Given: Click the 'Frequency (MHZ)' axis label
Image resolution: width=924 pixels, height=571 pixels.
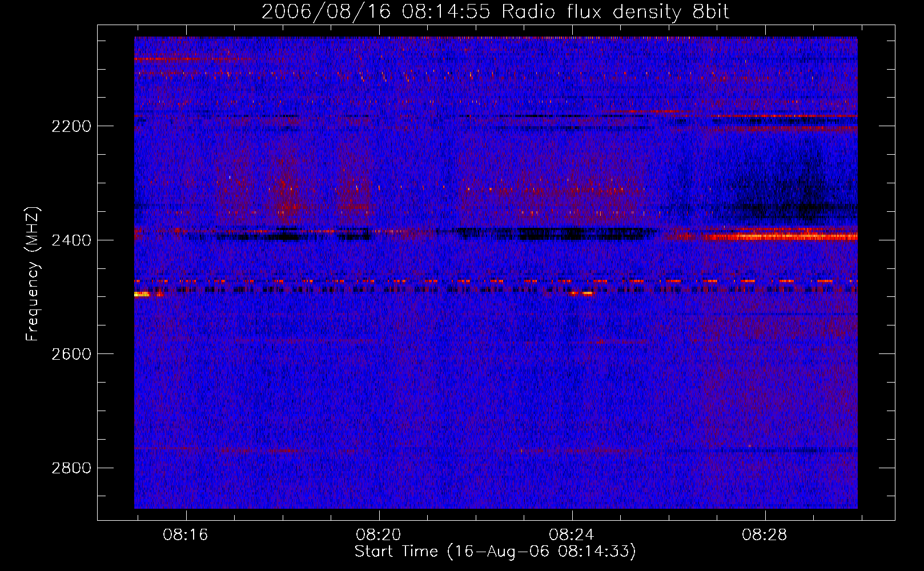Looking at the screenshot, I should [33, 274].
